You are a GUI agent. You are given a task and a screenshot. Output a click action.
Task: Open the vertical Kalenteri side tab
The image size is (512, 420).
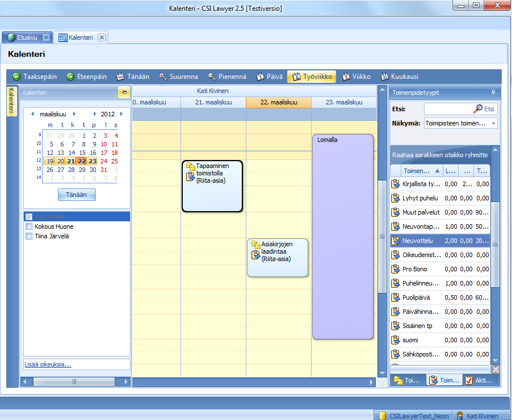click(x=11, y=100)
